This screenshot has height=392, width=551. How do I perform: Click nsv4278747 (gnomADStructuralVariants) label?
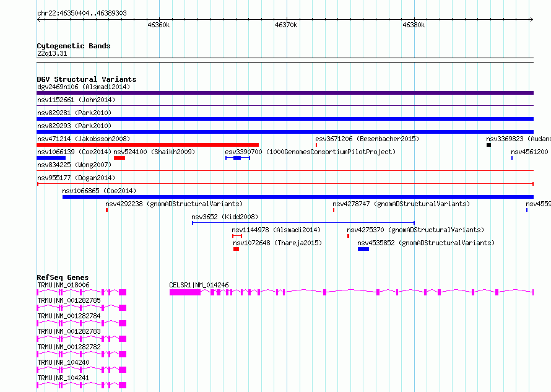tap(401, 204)
